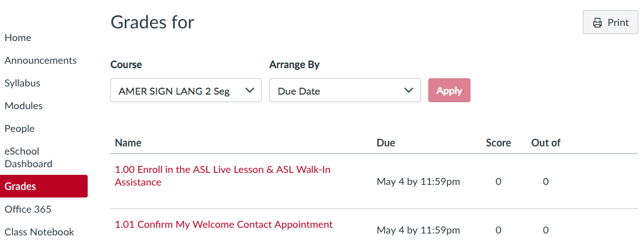Open the People page
The image size is (644, 248).
(20, 129)
